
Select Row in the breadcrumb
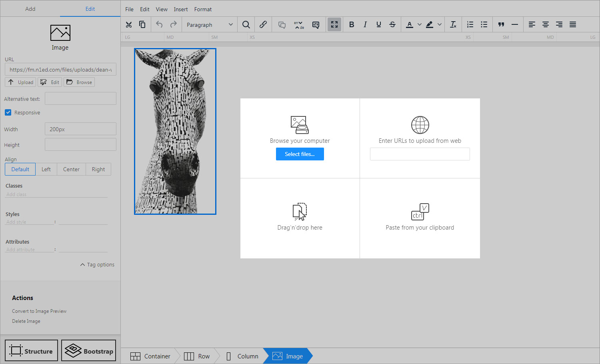pyautogui.click(x=196, y=356)
